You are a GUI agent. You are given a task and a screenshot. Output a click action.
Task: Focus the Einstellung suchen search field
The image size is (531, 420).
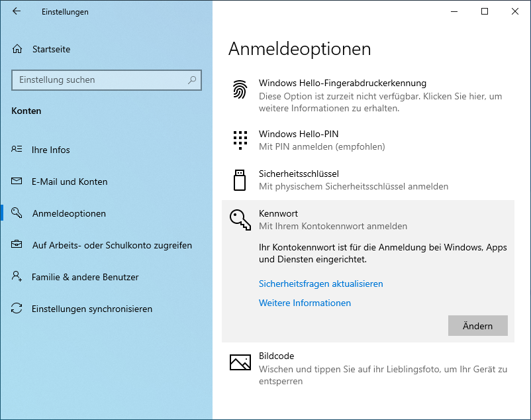(99, 80)
